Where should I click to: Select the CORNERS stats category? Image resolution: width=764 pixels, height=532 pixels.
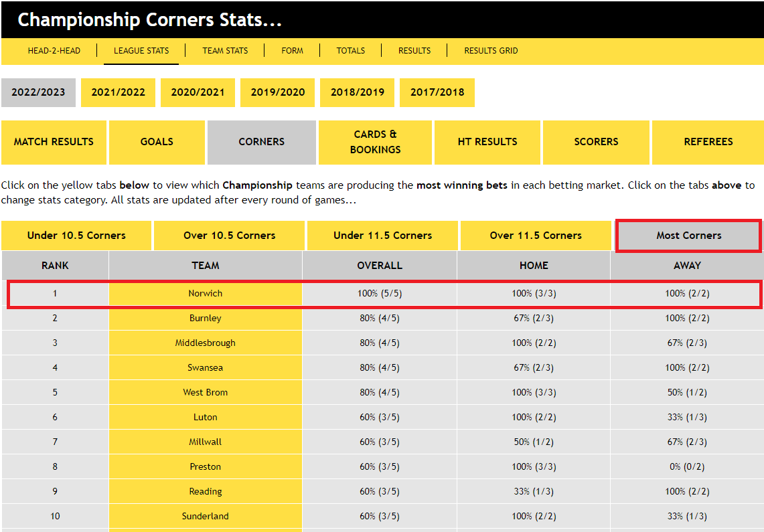(x=262, y=142)
